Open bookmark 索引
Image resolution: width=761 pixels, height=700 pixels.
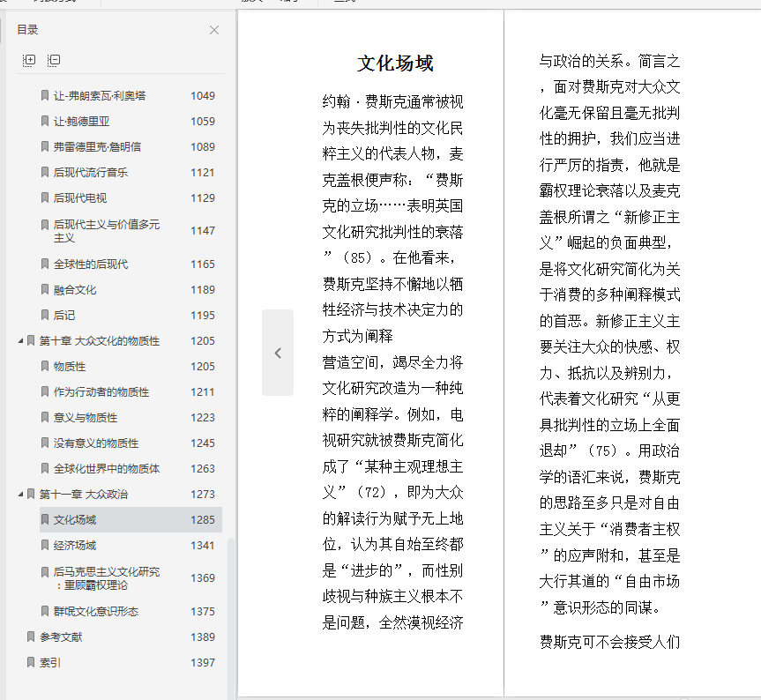pos(50,663)
